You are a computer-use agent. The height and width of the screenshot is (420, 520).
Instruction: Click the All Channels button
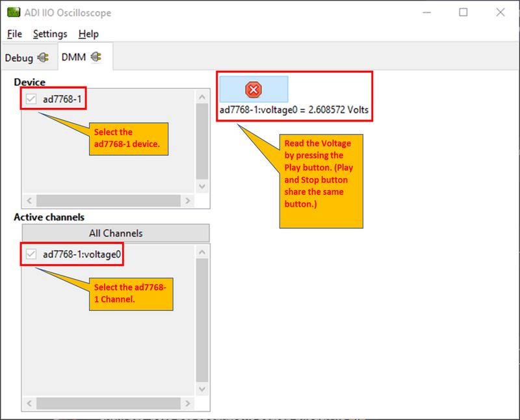point(116,233)
